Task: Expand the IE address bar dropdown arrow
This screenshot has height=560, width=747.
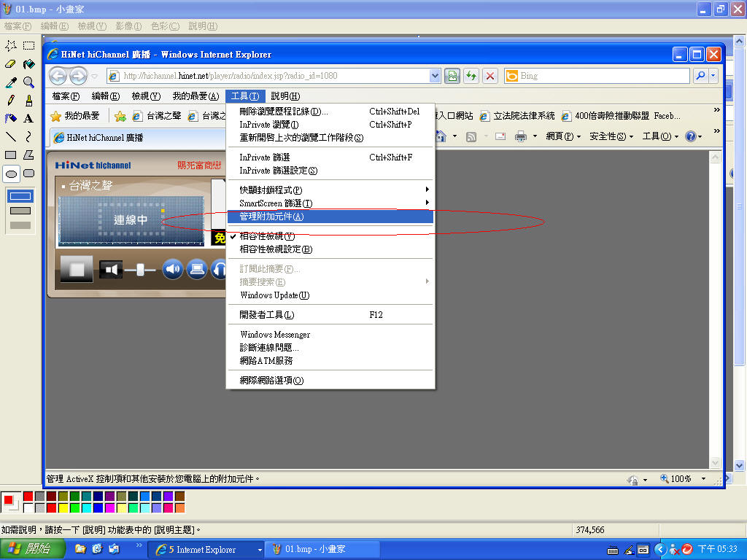Action: pyautogui.click(x=435, y=76)
